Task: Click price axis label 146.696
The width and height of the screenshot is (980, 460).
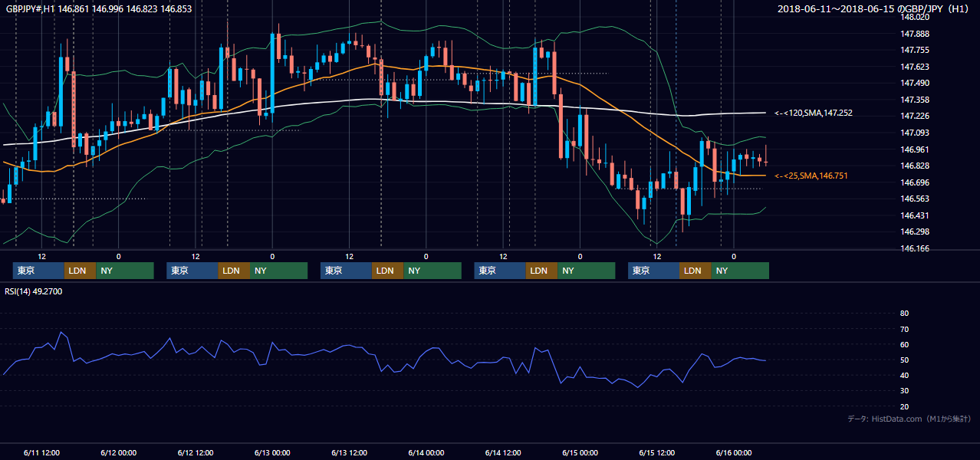Action: 914,182
